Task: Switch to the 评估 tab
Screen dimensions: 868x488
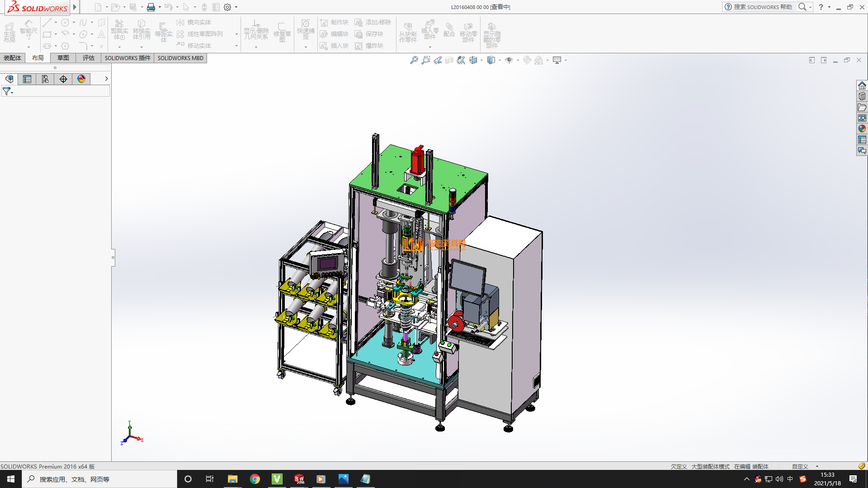Action: (x=89, y=58)
